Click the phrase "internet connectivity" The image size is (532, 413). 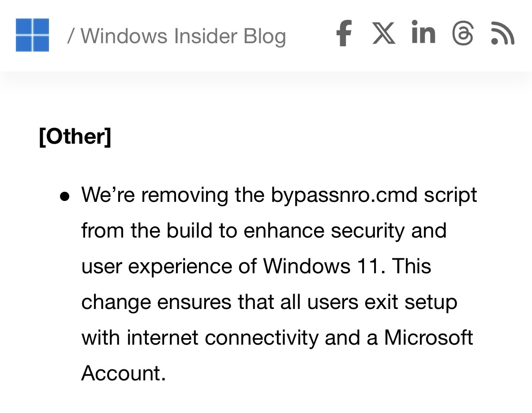pos(222,338)
